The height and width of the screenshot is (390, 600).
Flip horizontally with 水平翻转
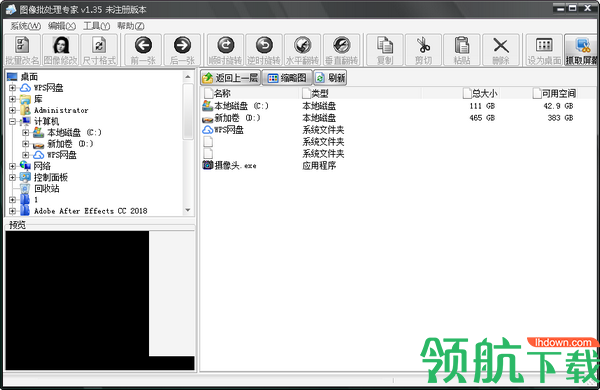click(303, 50)
